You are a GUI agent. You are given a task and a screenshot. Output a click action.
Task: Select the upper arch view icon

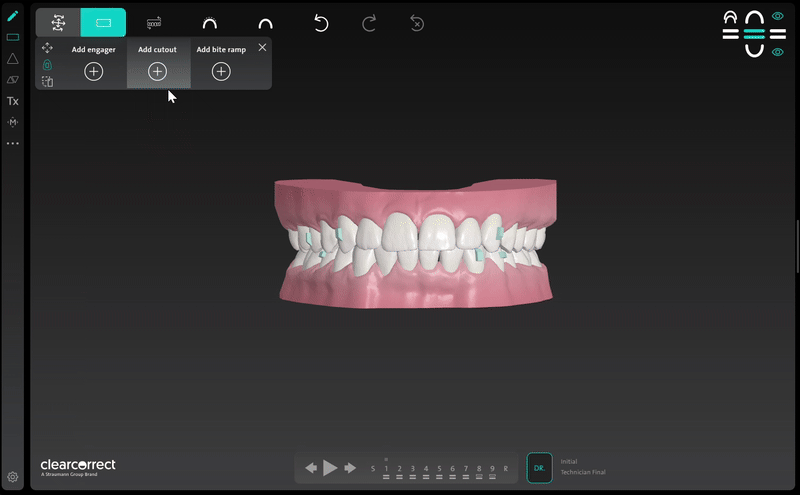point(209,23)
